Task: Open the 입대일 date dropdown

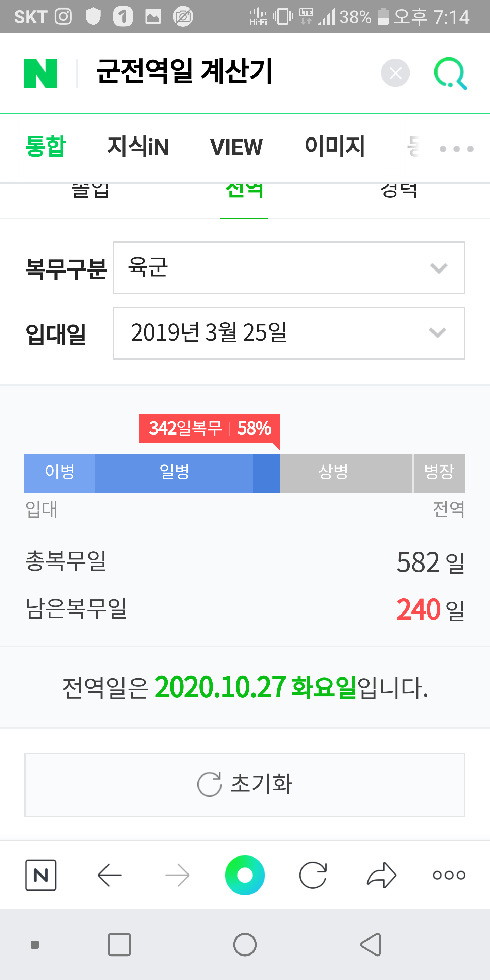Action: pyautogui.click(x=289, y=333)
